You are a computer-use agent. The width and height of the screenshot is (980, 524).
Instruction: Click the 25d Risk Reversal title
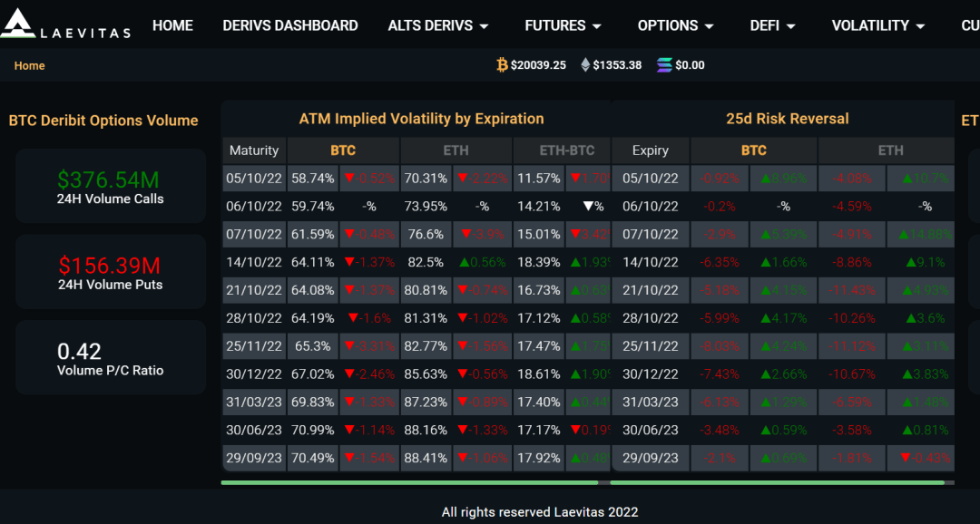point(788,119)
